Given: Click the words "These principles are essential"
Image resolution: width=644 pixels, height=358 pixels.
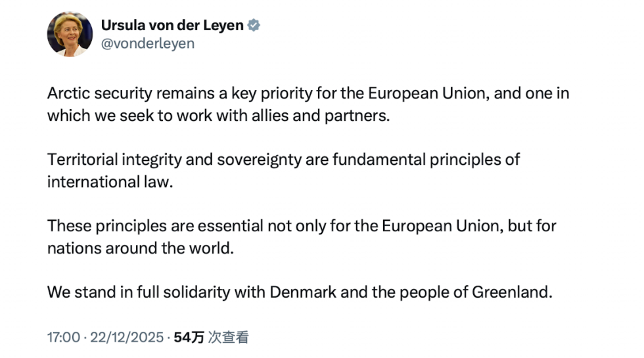Looking at the screenshot, I should coord(154,226).
